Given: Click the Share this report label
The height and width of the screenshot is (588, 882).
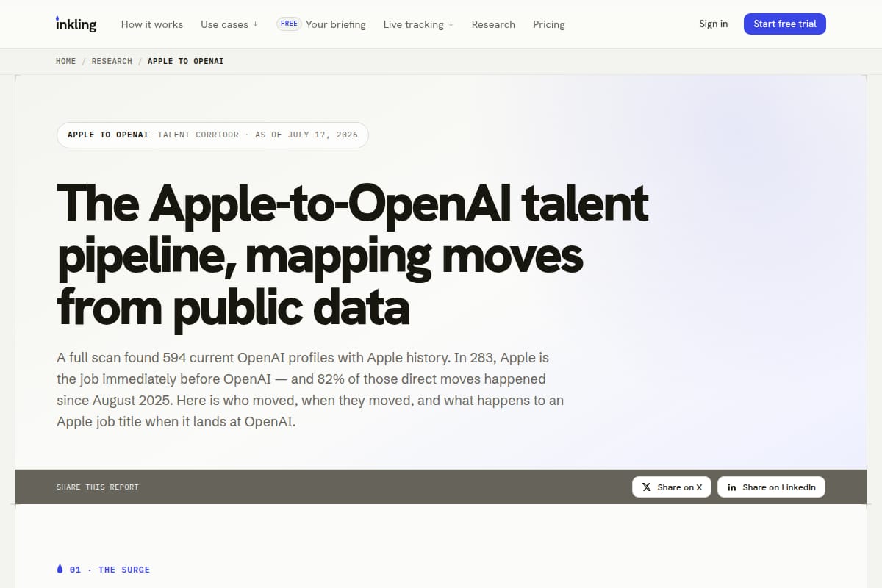Looking at the screenshot, I should (98, 487).
